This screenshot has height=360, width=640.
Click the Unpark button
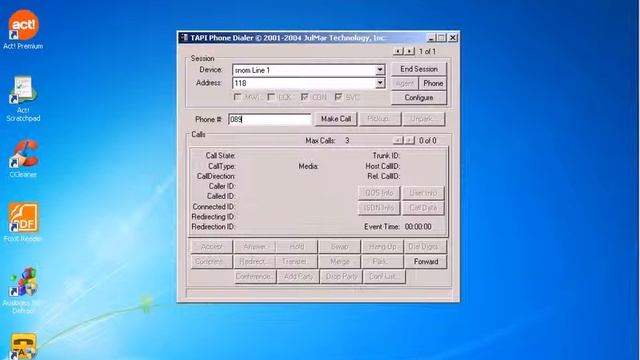pos(423,119)
